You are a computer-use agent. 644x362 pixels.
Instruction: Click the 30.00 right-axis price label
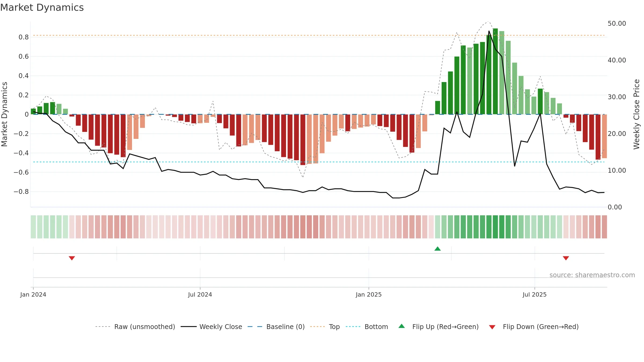(x=617, y=97)
